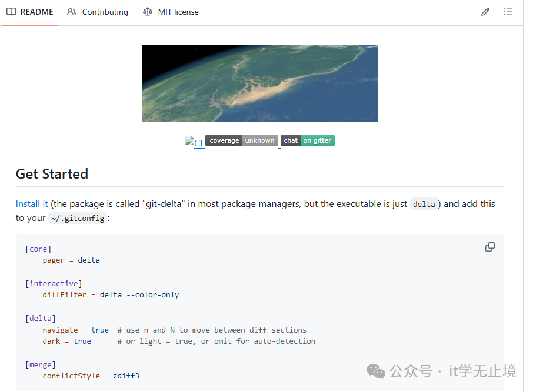533x392 pixels.
Task: Follow the "Install it" link
Action: click(32, 204)
